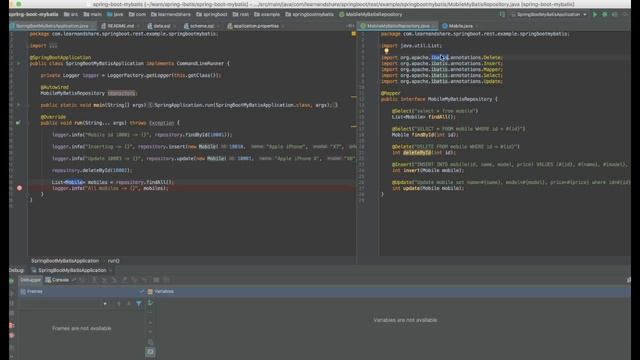
Task: Click the run() breadcrumb below the editor
Action: (x=113, y=260)
